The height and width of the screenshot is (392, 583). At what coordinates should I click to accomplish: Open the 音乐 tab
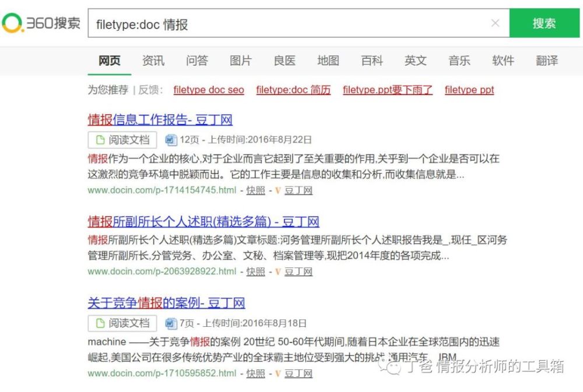pyautogui.click(x=459, y=61)
